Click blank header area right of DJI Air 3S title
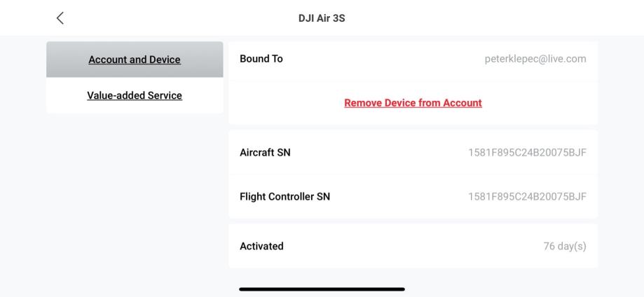The width and height of the screenshot is (644, 297). [x=491, y=19]
